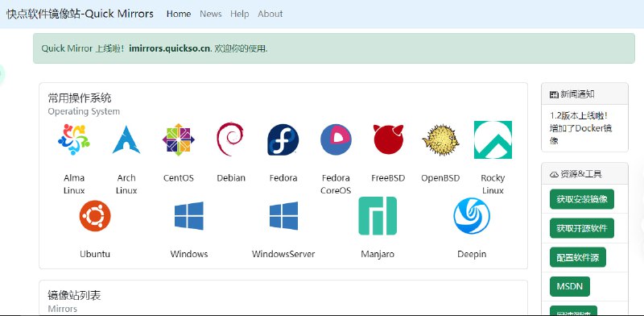Choose the CentOS pinwheel icon

pos(178,139)
